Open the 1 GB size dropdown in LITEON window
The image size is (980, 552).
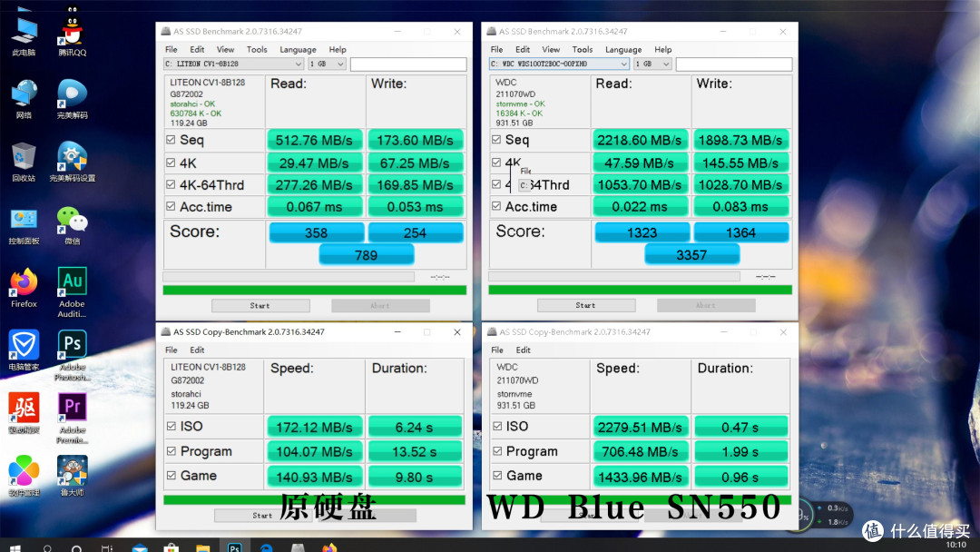(x=327, y=64)
